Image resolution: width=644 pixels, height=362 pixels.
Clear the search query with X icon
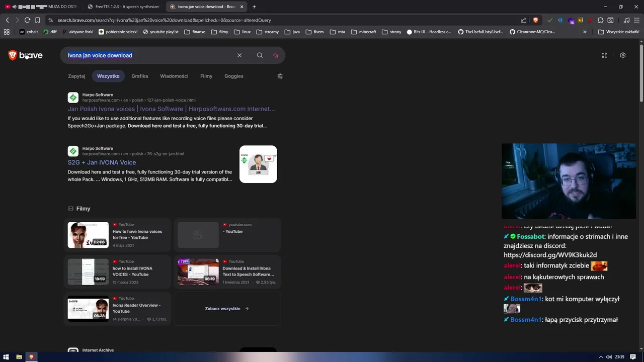[x=239, y=55]
